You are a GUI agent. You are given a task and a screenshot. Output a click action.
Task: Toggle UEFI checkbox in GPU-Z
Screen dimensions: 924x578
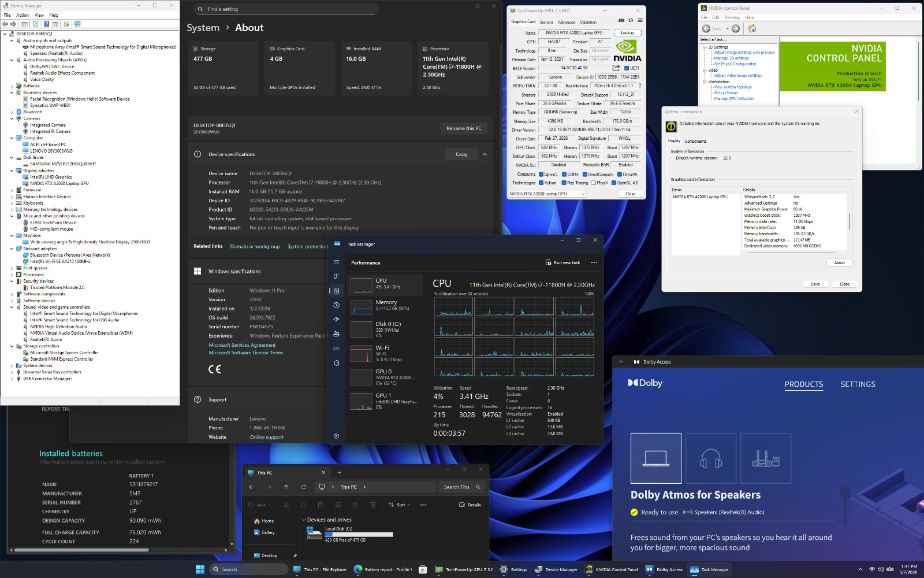tap(627, 68)
